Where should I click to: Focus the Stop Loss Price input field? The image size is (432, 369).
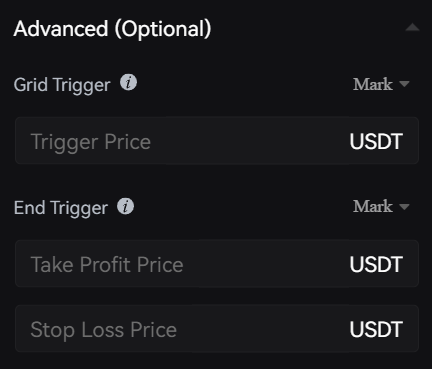point(217,329)
